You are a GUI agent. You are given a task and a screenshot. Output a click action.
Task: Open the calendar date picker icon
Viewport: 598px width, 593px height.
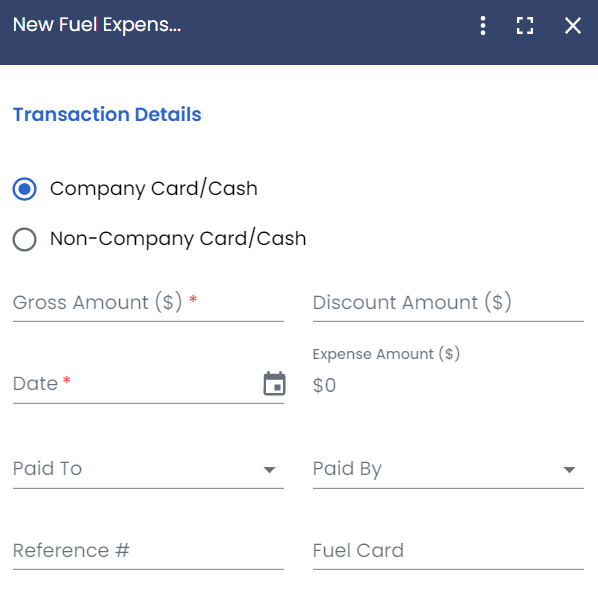point(275,383)
